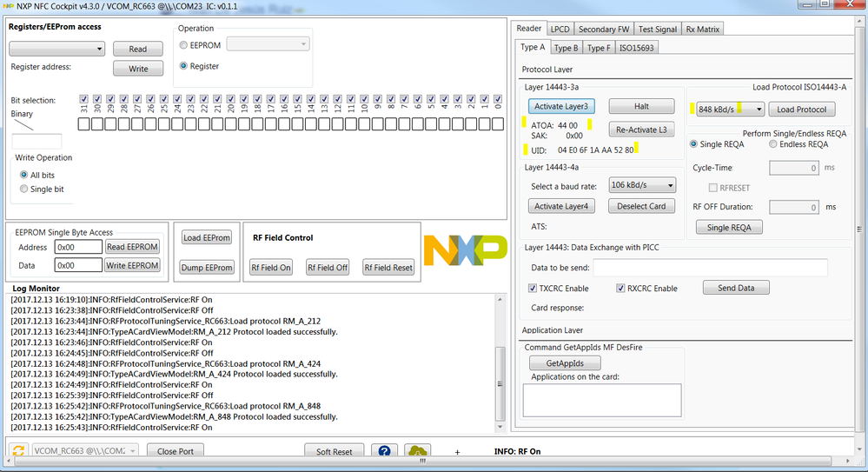868x472 pixels.
Task: Click Activate Layer3 button
Action: (x=561, y=106)
